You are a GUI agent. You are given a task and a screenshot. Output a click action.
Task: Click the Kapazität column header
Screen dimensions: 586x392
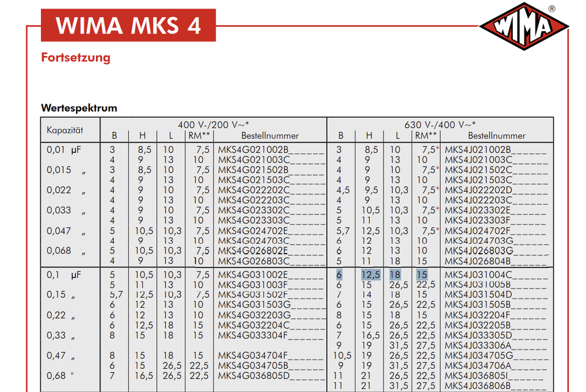coord(65,130)
